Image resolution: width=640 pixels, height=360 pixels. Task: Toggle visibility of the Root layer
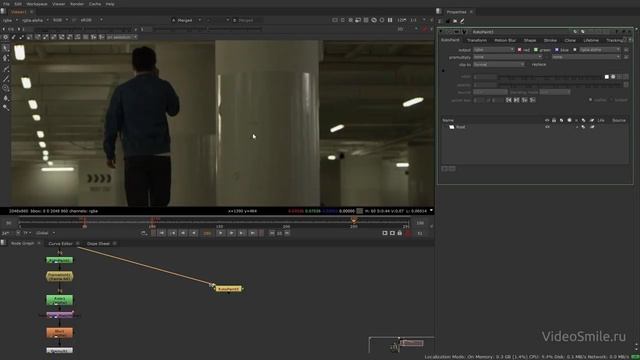pyautogui.click(x=547, y=127)
